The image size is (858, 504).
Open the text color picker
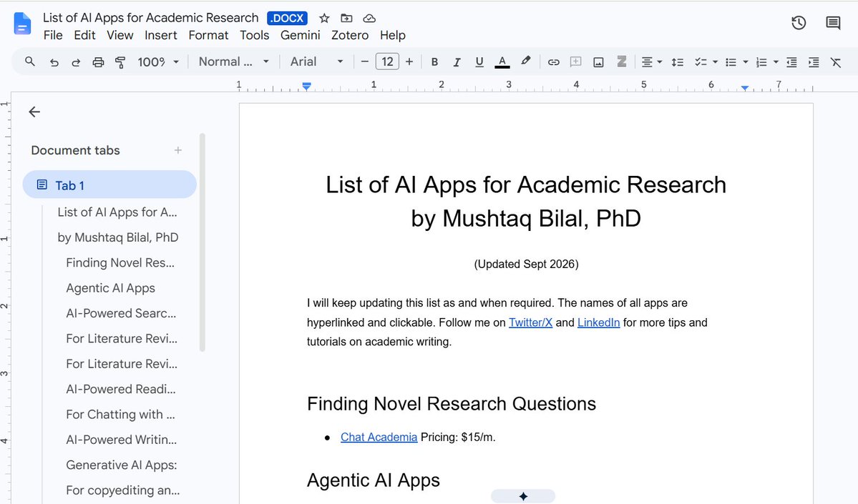(502, 62)
